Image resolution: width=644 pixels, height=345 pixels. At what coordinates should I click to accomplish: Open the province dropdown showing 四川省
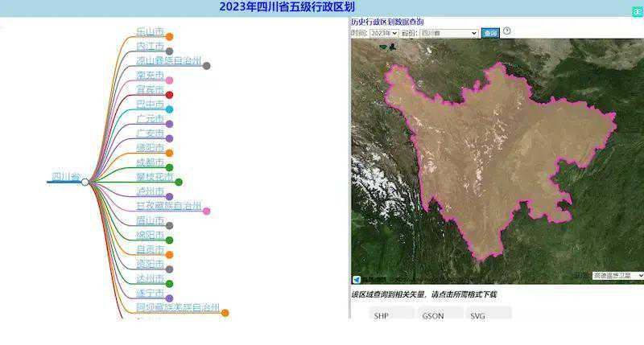(x=448, y=33)
